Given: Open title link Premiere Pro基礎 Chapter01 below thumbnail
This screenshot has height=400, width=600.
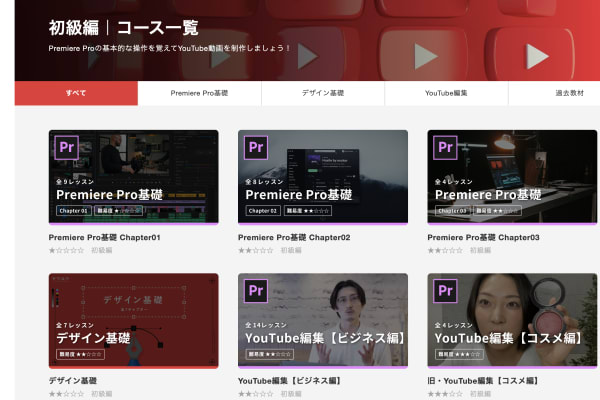Looking at the screenshot, I should (105, 238).
